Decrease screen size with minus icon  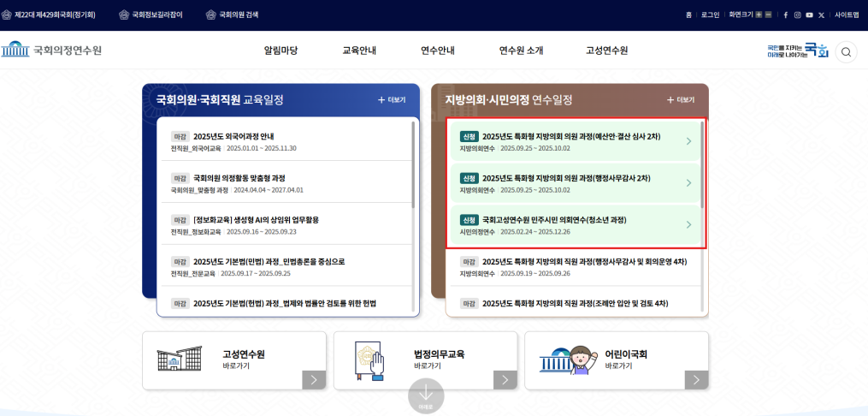[x=768, y=15]
